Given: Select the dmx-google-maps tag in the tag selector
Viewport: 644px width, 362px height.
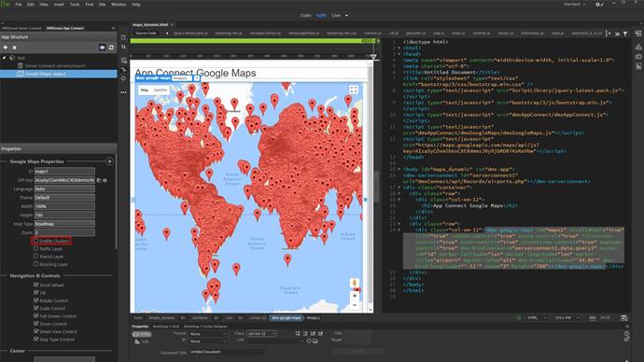Looking at the screenshot, I should click(x=287, y=318).
